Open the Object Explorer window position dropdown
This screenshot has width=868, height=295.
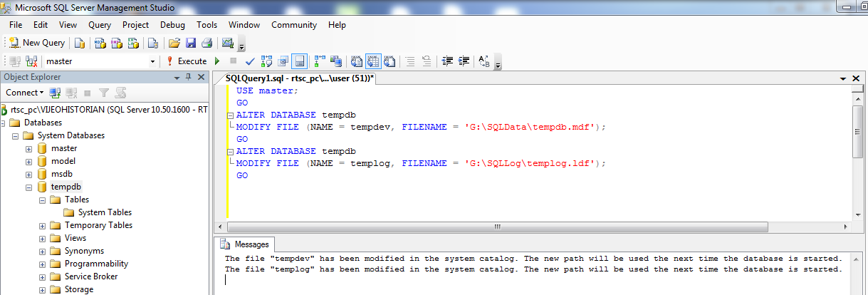coord(179,77)
